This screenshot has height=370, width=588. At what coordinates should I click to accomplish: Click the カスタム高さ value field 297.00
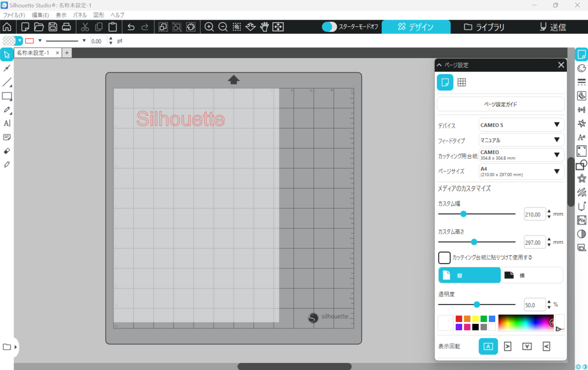534,242
